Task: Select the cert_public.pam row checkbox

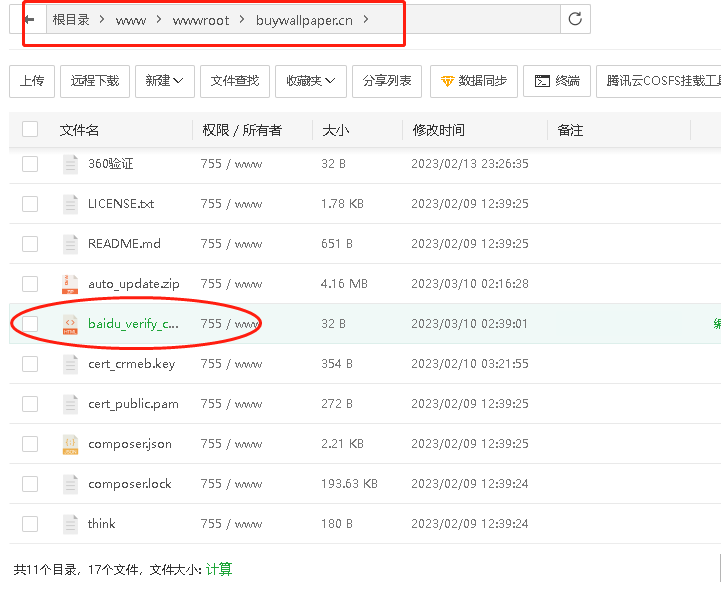Action: pyautogui.click(x=30, y=404)
